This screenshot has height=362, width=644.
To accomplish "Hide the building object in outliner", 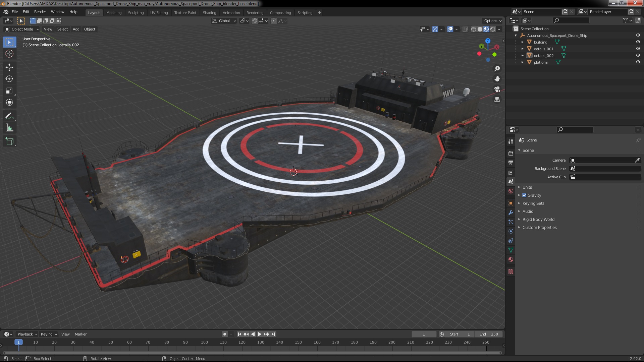I will point(638,42).
